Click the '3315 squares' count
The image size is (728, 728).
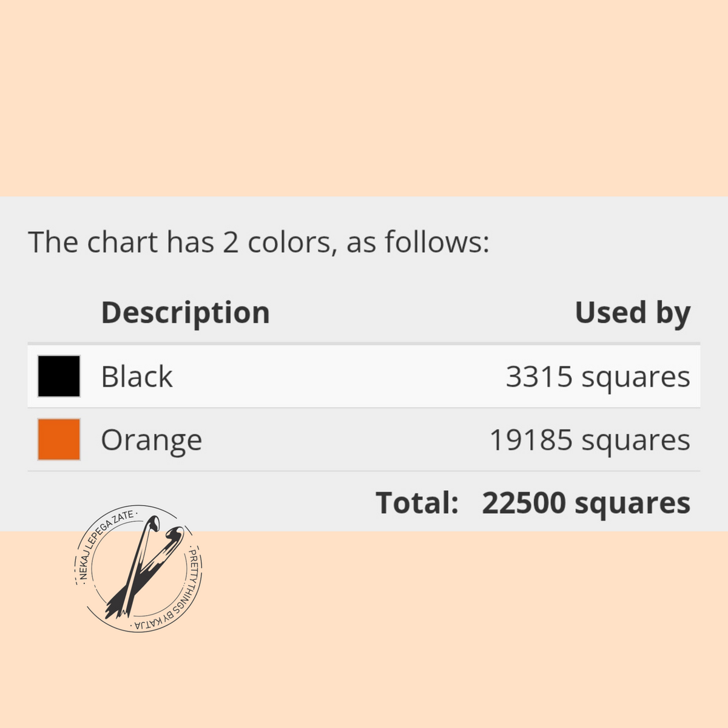(x=598, y=377)
